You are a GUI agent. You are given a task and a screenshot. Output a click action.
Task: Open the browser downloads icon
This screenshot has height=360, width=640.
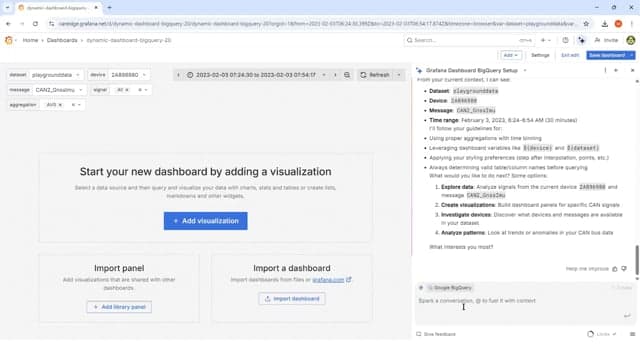[x=604, y=24]
